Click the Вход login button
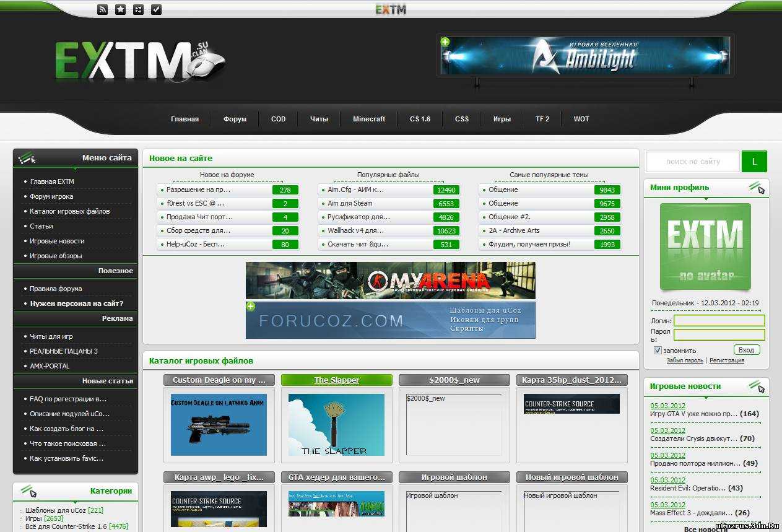782x532 pixels. click(x=747, y=350)
